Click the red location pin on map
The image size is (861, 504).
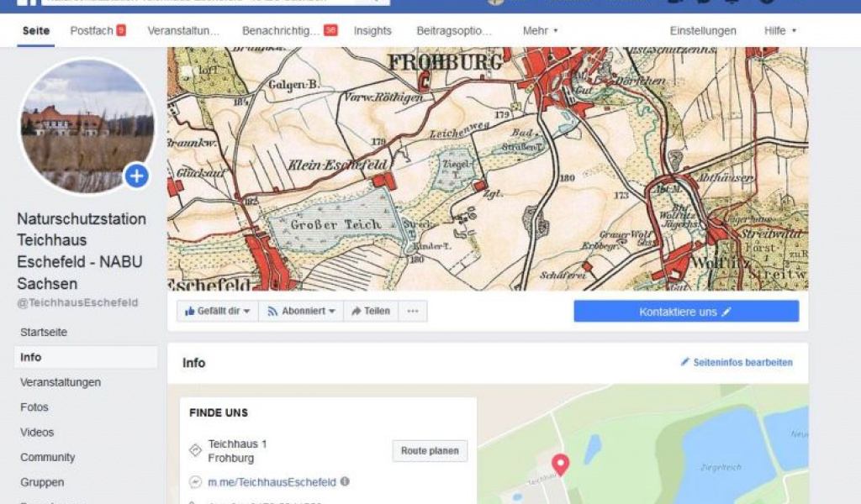click(560, 463)
